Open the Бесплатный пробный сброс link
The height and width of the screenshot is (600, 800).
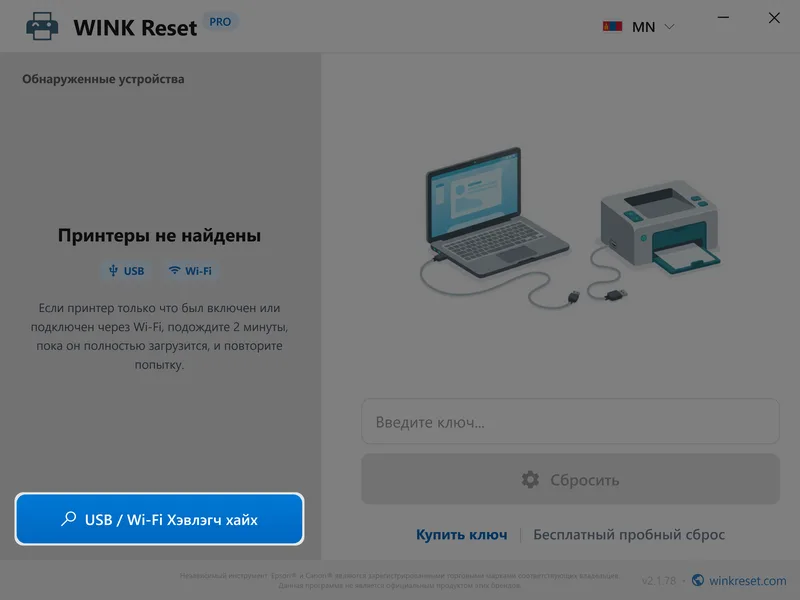[x=629, y=535]
